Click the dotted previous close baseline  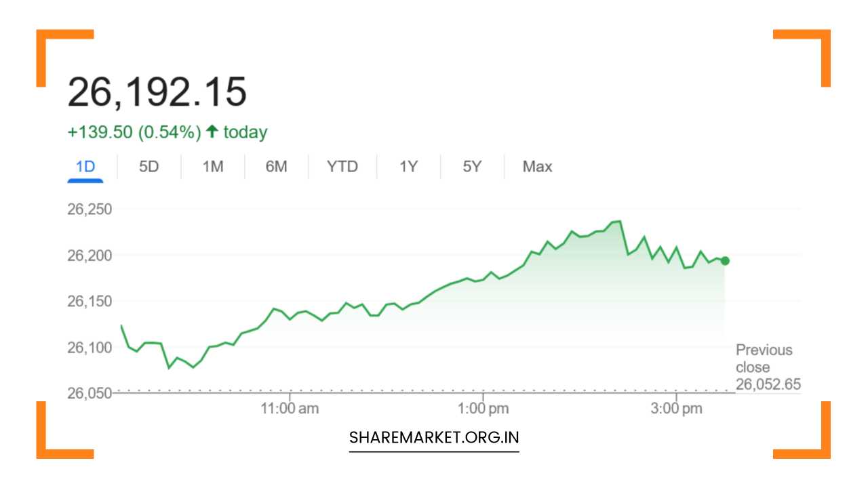tap(407, 391)
